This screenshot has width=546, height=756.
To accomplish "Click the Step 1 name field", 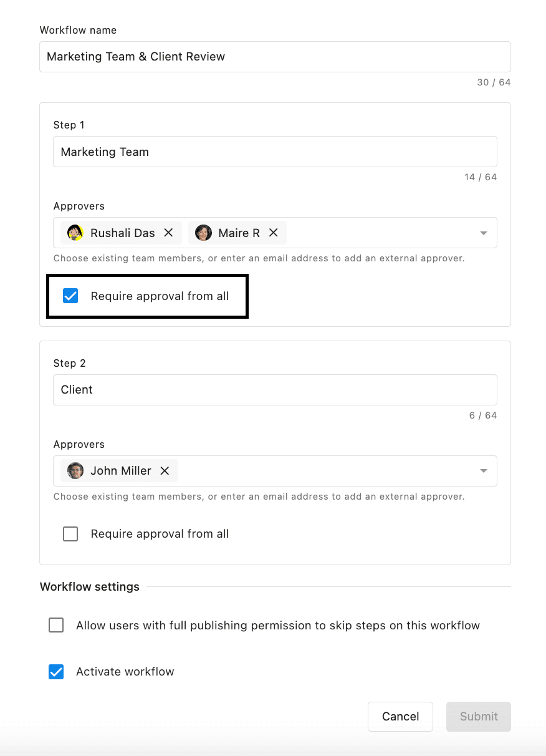I will coord(274,152).
